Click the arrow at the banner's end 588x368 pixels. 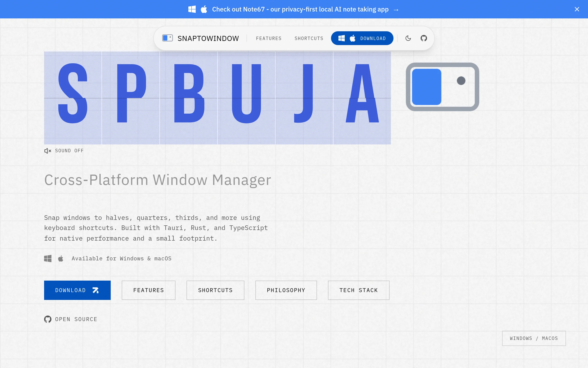396,10
